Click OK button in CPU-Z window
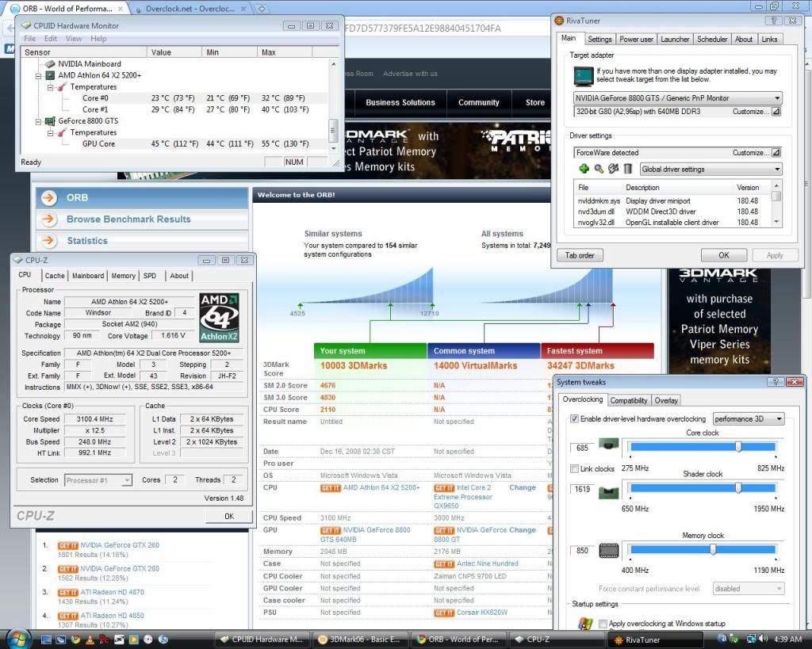 229,516
